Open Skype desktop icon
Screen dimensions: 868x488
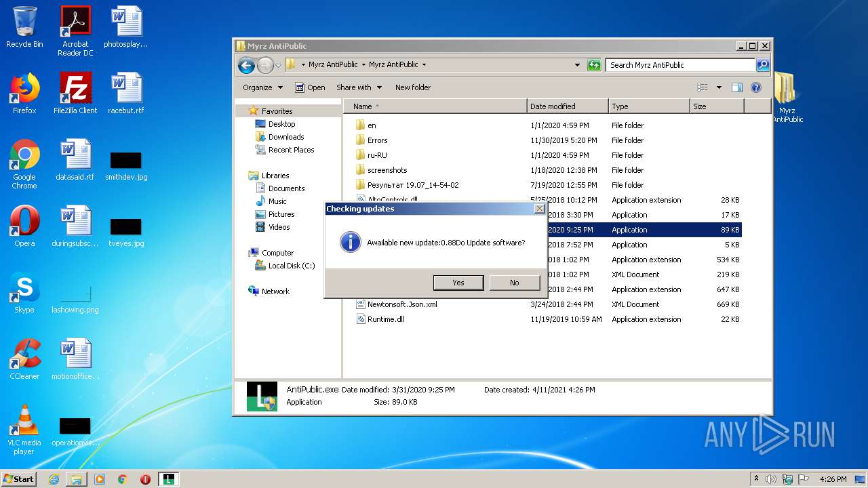[24, 293]
